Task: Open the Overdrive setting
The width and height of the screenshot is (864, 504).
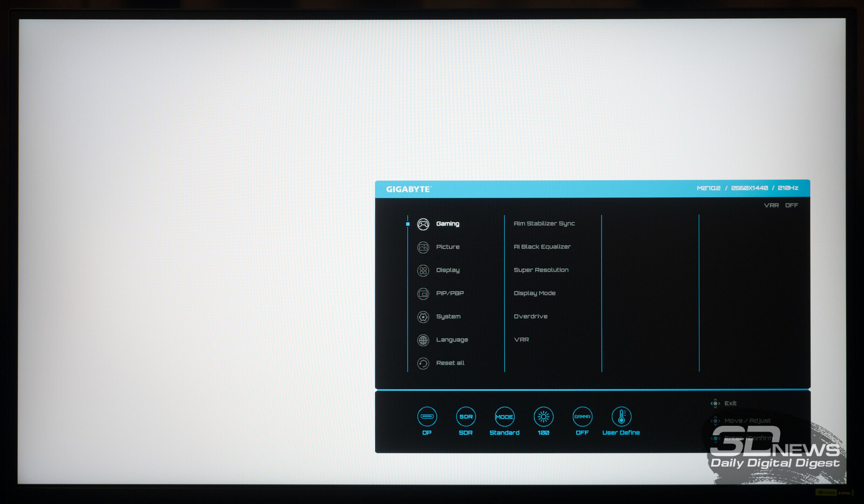Action: point(531,316)
